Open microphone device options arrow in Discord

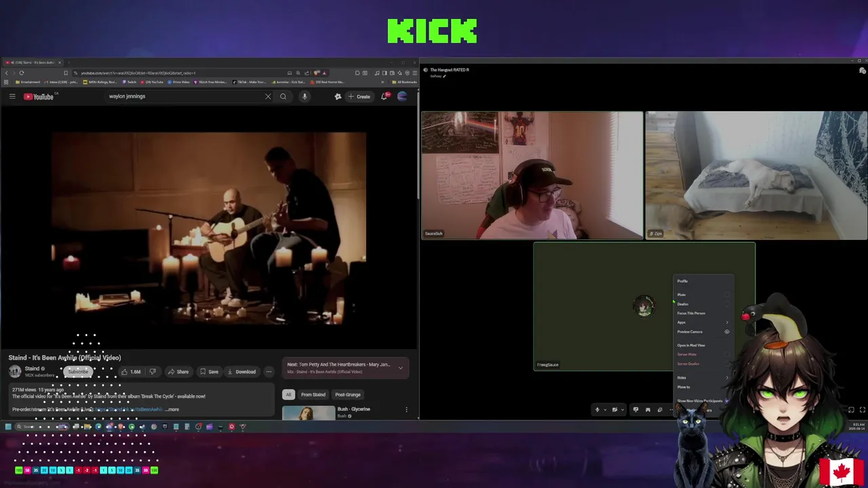click(x=605, y=409)
